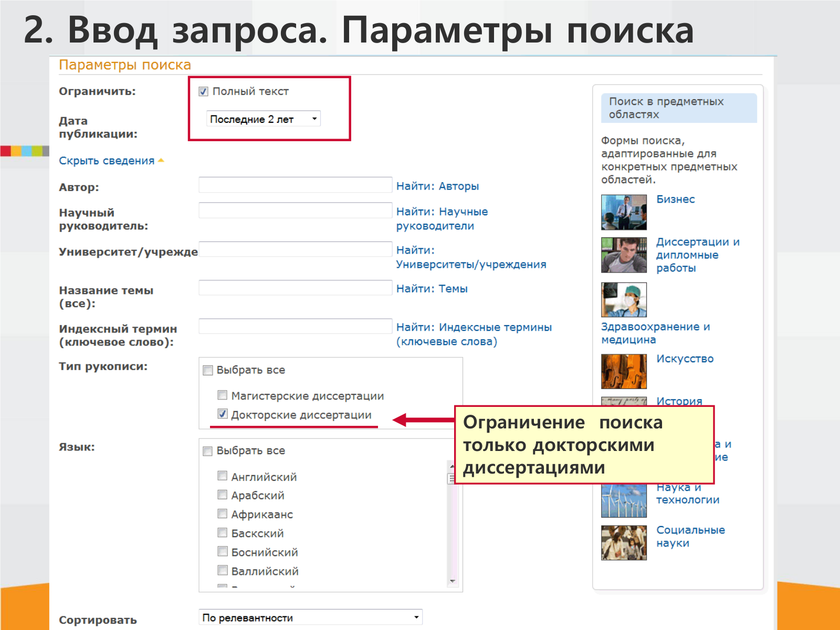This screenshot has width=840, height=630.
Task: Select the Боснийский language checkbox
Action: click(x=223, y=551)
